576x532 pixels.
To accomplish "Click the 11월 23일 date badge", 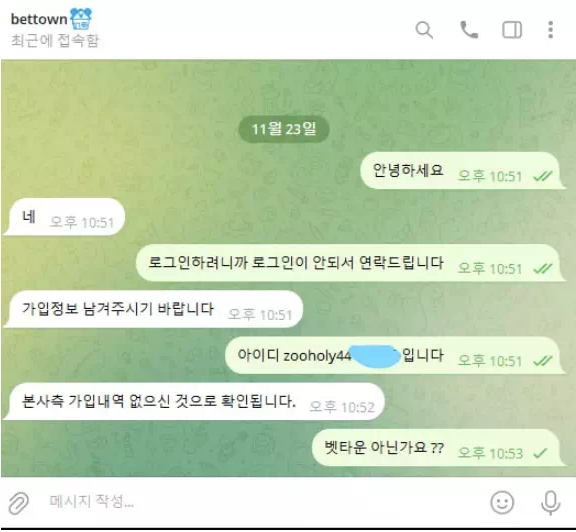I will [284, 129].
